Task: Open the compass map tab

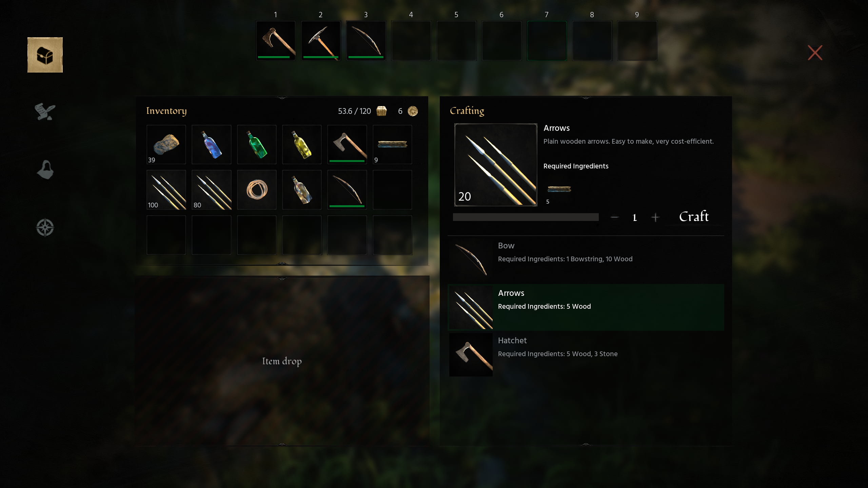Action: click(45, 227)
